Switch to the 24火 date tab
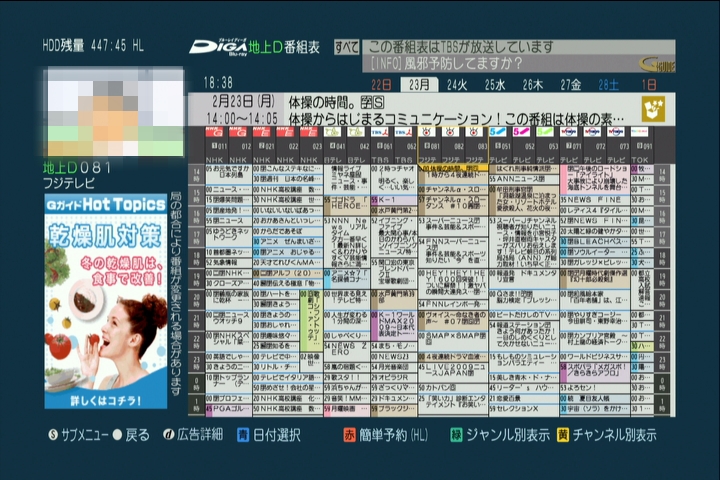Image resolution: width=720 pixels, height=480 pixels. [457, 85]
